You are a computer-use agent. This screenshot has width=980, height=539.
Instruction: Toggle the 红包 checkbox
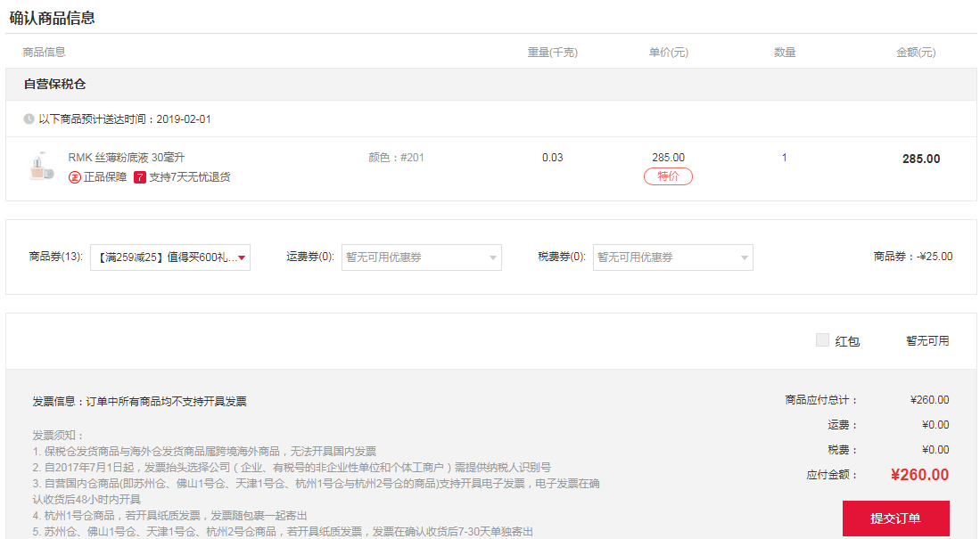click(822, 340)
